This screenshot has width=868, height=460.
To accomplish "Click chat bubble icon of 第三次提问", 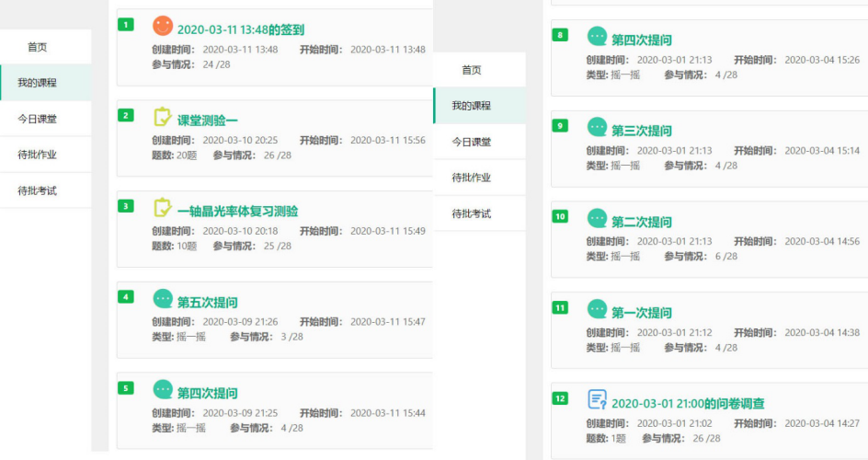I will (597, 127).
